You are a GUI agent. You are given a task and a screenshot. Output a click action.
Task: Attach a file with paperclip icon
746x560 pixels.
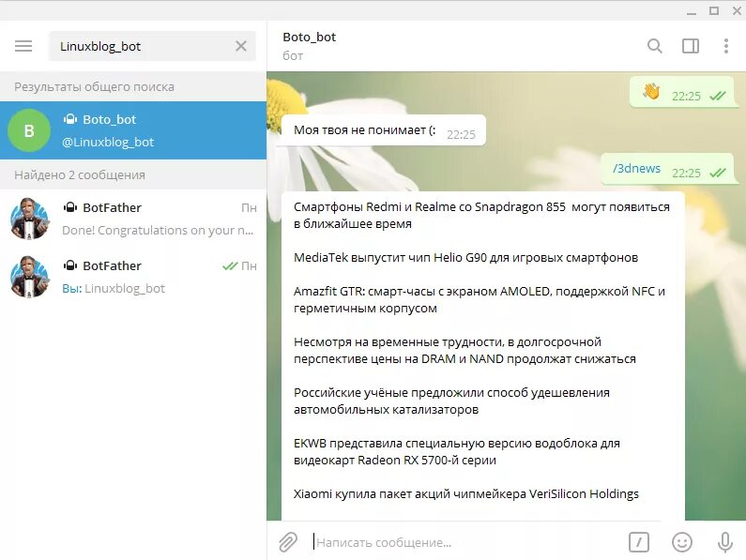pos(288,542)
